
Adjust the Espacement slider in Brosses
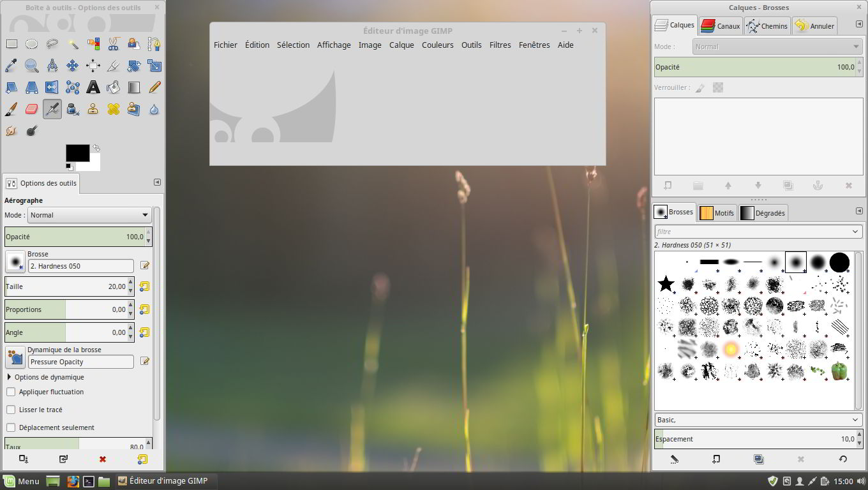(759, 439)
